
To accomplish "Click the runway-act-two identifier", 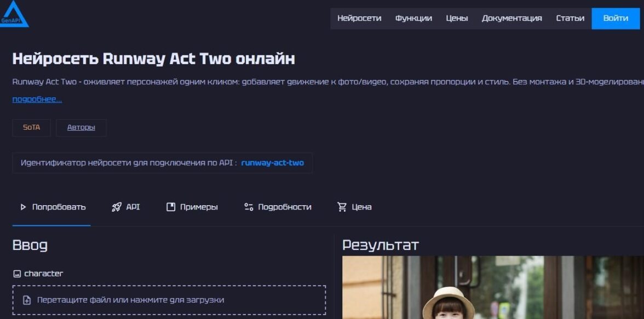I will pyautogui.click(x=272, y=163).
